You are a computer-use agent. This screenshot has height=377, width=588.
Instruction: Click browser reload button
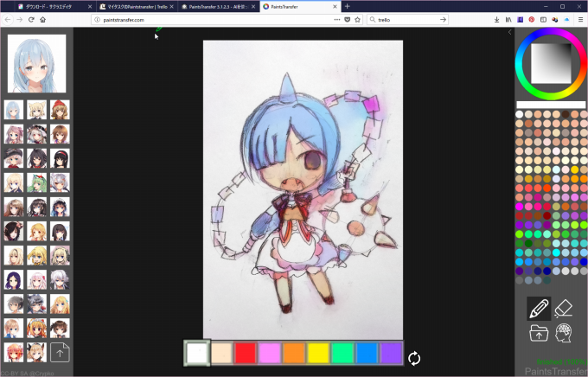(31, 20)
